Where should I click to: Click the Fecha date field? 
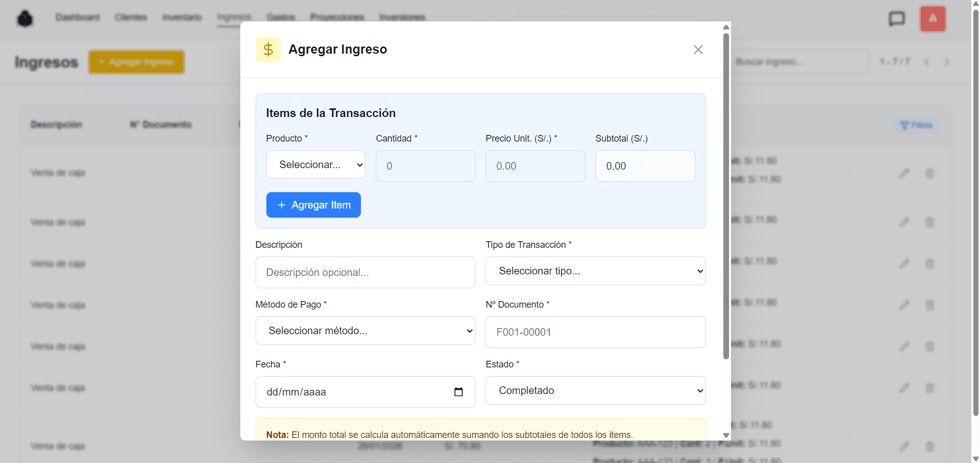pos(366,392)
